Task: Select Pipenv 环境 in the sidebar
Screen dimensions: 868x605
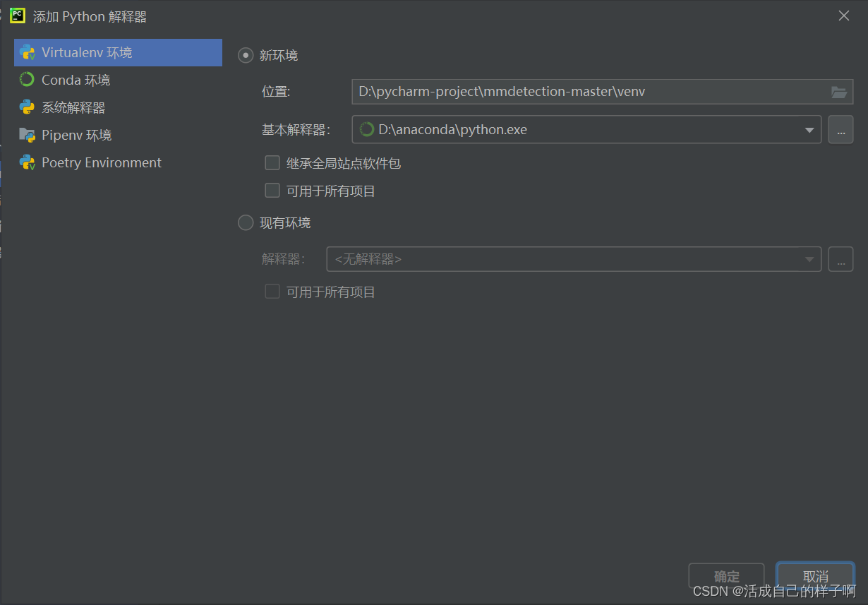Action: point(118,135)
